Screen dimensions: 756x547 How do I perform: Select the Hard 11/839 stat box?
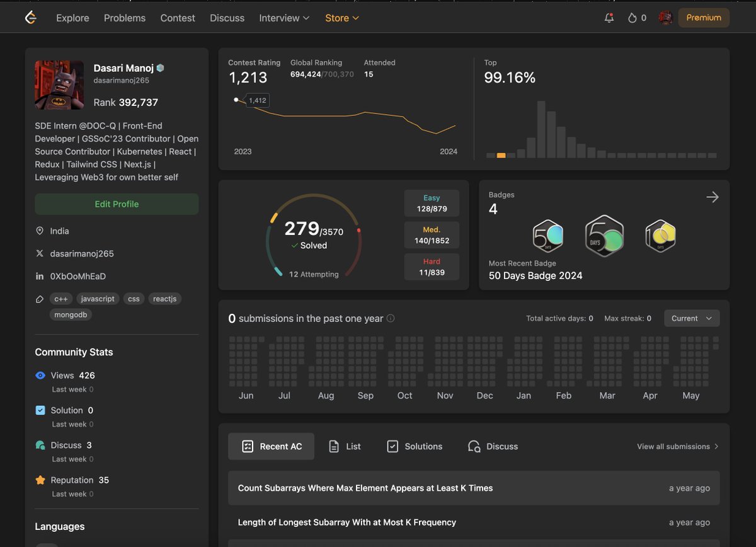click(x=432, y=267)
